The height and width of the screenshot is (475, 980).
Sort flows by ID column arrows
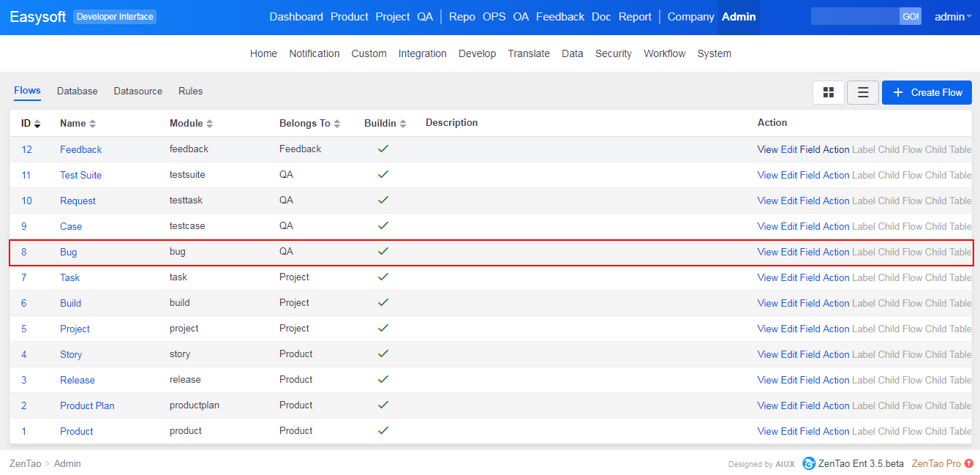tap(37, 124)
